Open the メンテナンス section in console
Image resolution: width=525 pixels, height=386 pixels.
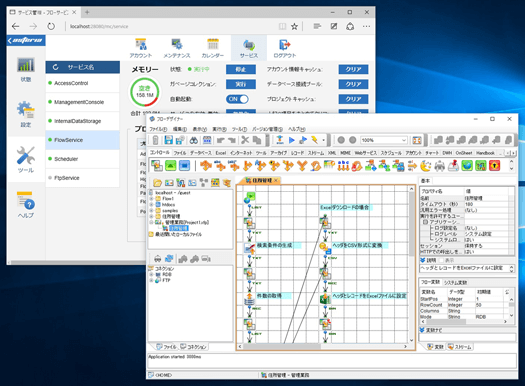pyautogui.click(x=177, y=48)
